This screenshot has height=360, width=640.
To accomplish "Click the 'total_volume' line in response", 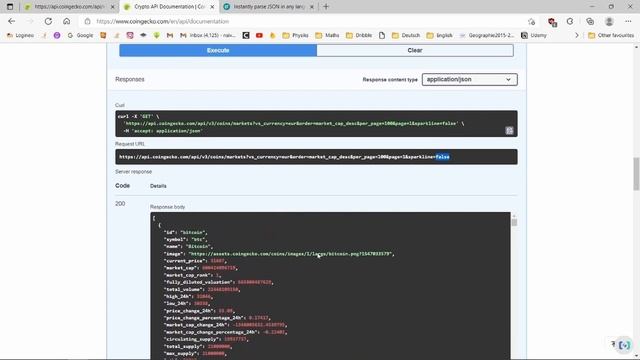I will 202,289.
